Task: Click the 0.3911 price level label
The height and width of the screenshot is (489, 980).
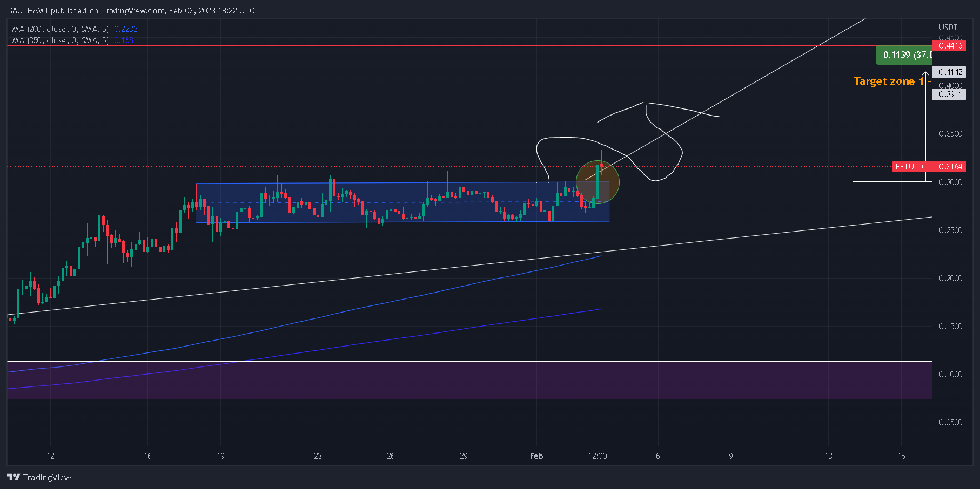Action: pos(950,94)
